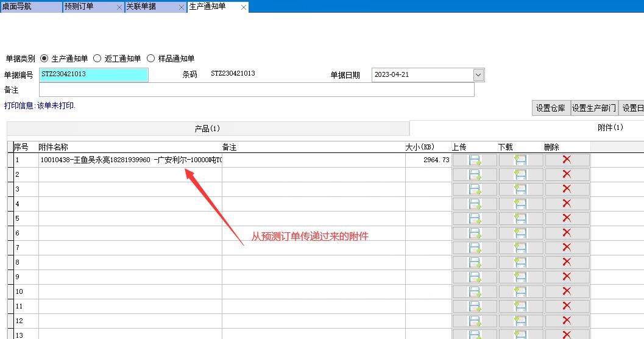The image size is (644, 339).
Task: Click red X delete icon in row 7
Action: pos(567,248)
